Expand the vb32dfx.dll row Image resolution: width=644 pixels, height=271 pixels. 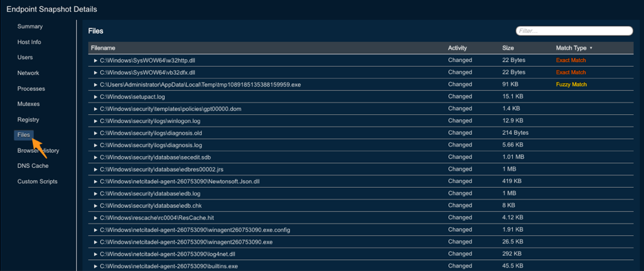95,72
